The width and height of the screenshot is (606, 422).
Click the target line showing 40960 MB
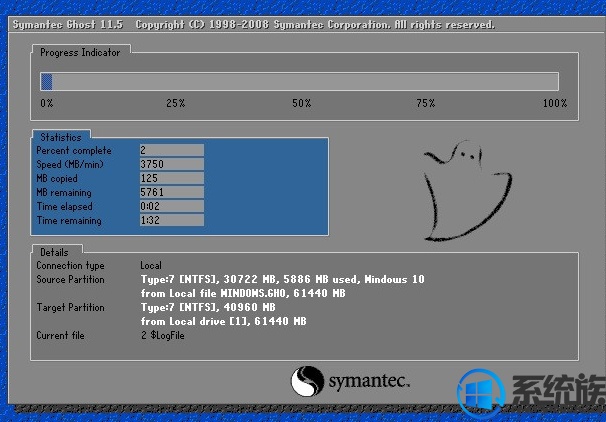(208, 308)
